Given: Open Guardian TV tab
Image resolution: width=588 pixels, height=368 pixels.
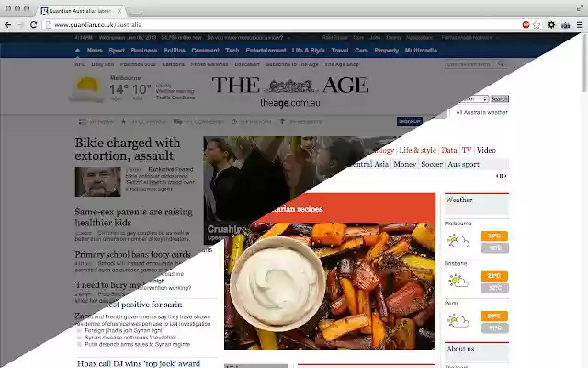Looking at the screenshot, I should pos(467,150).
